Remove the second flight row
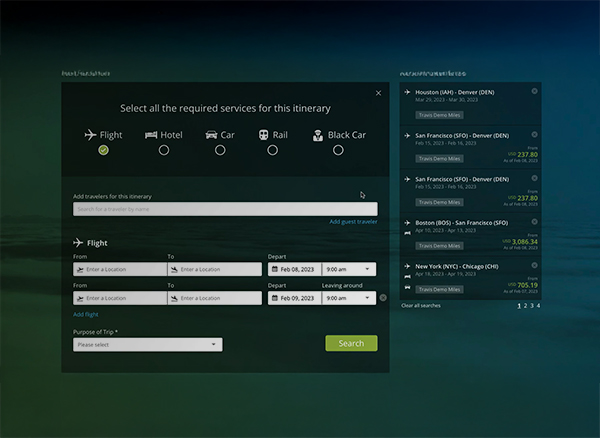Image resolution: width=600 pixels, height=438 pixels. [383, 298]
